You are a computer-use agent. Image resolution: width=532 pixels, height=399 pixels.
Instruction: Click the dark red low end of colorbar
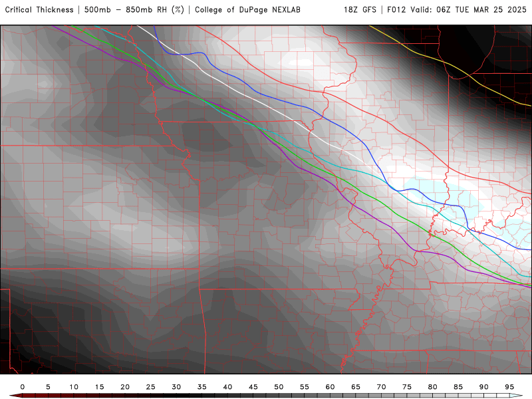[x=16, y=396]
